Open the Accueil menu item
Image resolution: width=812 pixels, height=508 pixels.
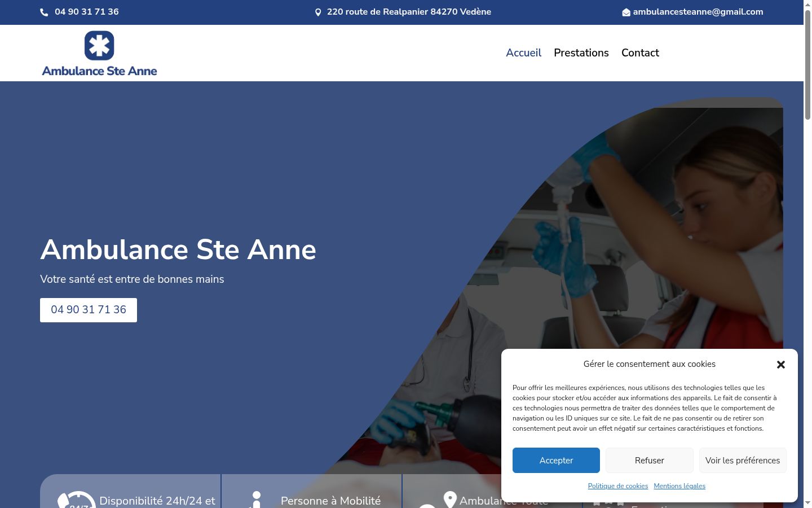click(523, 53)
